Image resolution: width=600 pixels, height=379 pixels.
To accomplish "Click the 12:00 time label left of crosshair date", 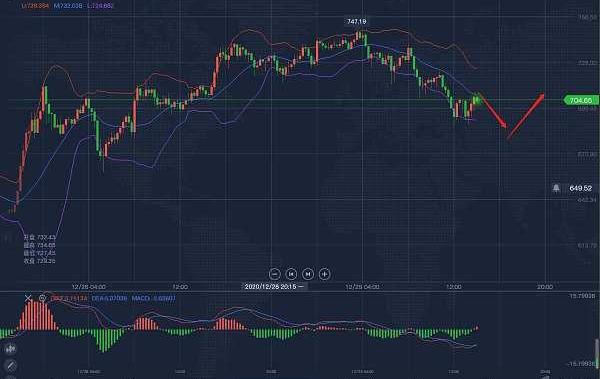I will (180, 287).
